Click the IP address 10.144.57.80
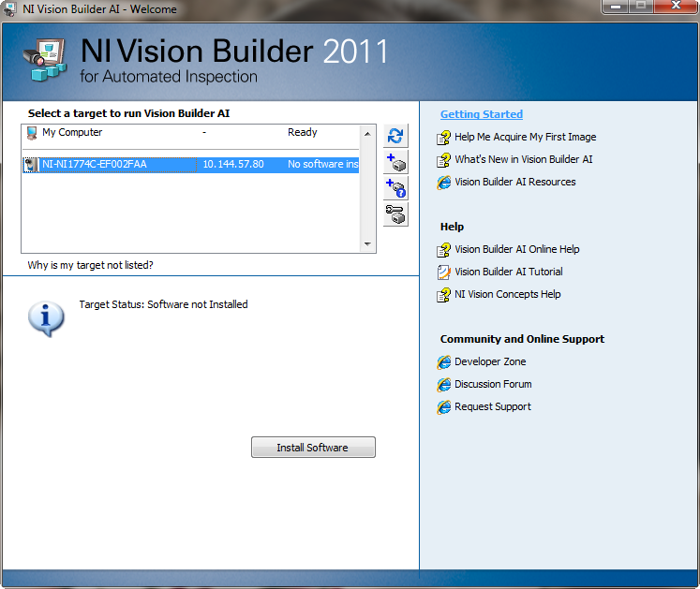Viewport: 700px width, 589px height. [233, 164]
